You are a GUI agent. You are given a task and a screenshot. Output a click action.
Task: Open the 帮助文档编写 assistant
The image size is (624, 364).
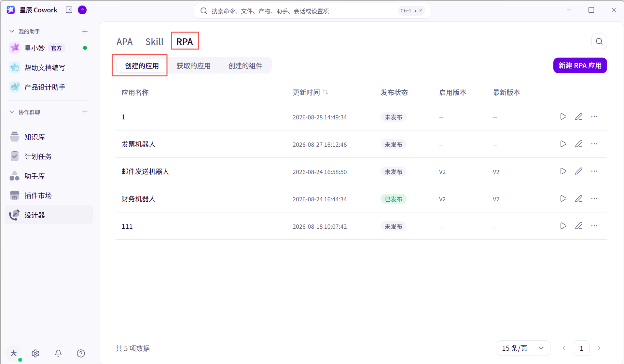[49, 68]
